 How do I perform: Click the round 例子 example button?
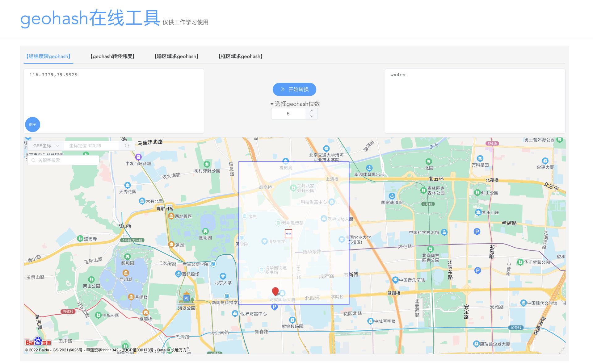tap(32, 124)
